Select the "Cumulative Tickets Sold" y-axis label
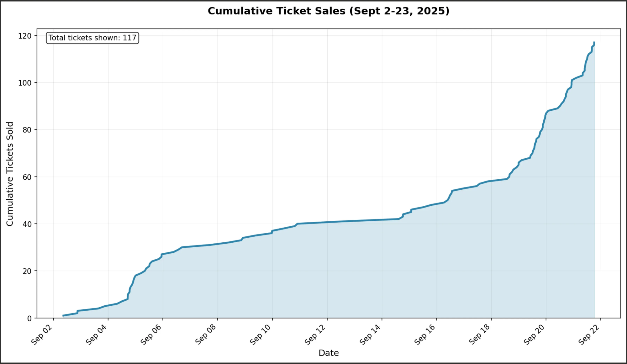Screen dimensions: 627x364 pyautogui.click(x=10, y=174)
